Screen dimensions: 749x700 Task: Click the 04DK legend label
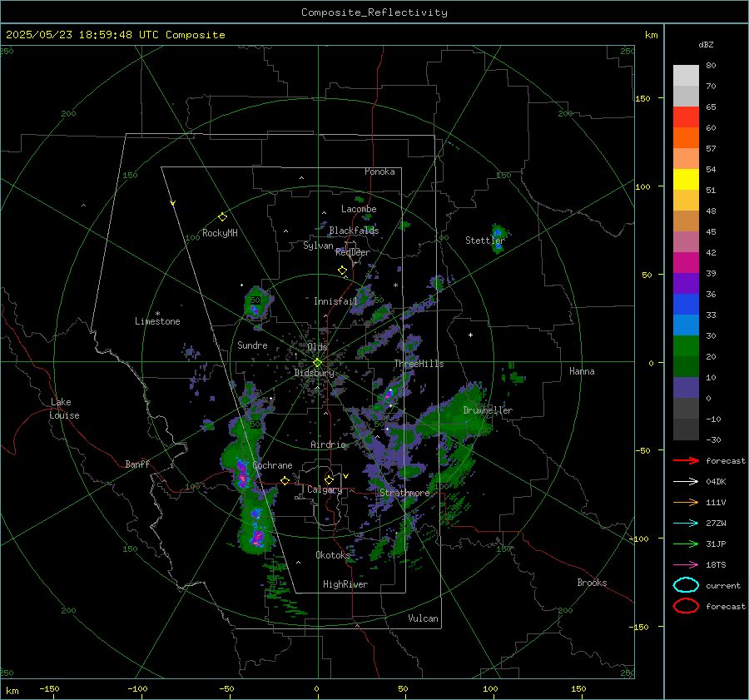click(x=716, y=482)
